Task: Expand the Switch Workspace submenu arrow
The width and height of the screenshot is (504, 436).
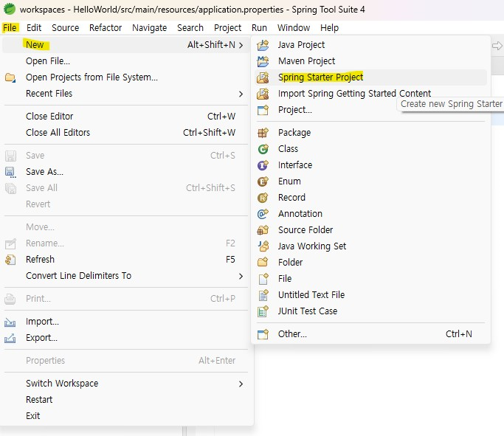Action: coord(241,384)
